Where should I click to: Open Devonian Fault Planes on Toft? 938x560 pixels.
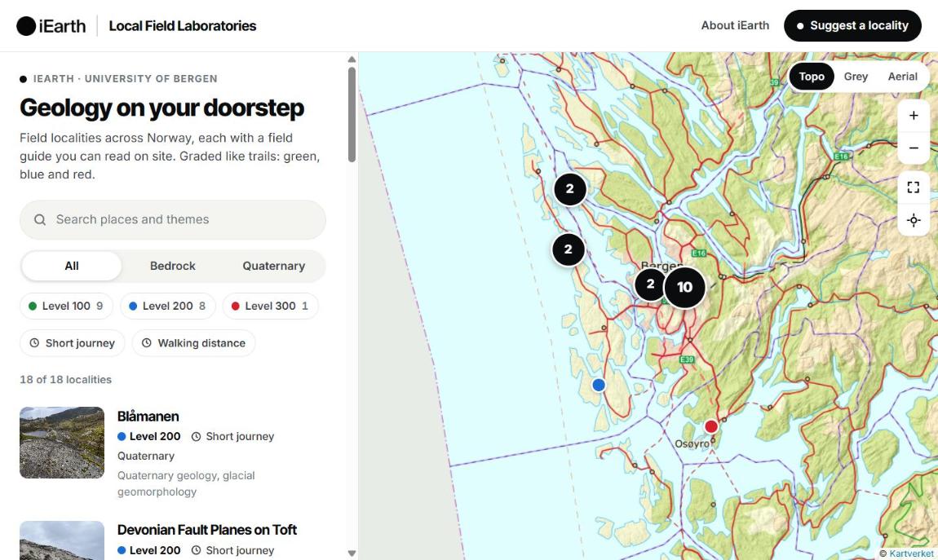(207, 530)
